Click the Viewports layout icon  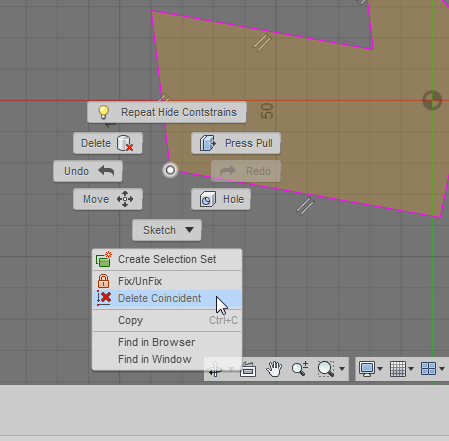pyautogui.click(x=429, y=369)
